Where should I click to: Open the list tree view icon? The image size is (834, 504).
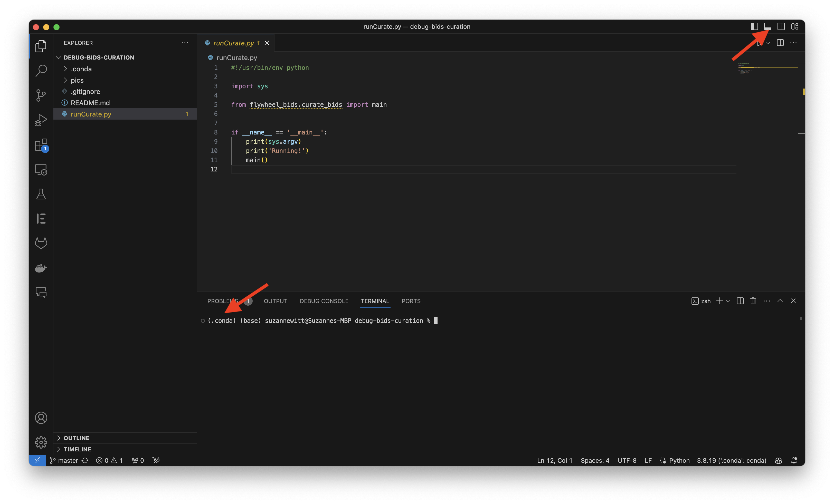click(x=41, y=219)
